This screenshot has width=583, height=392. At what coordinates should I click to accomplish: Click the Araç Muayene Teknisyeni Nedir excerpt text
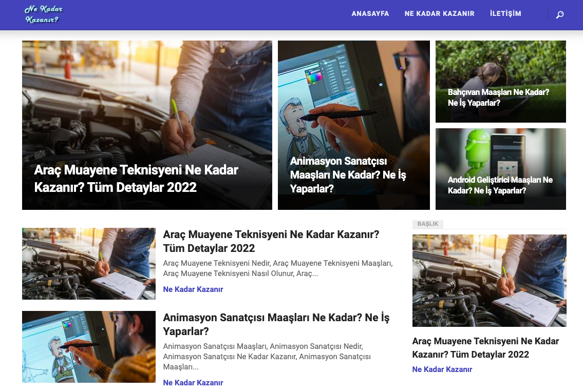tap(278, 268)
